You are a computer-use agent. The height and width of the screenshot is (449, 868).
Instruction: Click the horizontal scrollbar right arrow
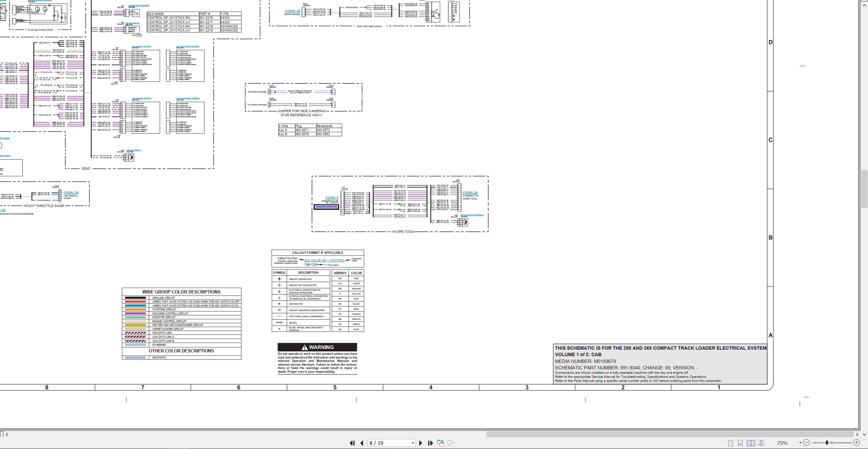coord(857,434)
